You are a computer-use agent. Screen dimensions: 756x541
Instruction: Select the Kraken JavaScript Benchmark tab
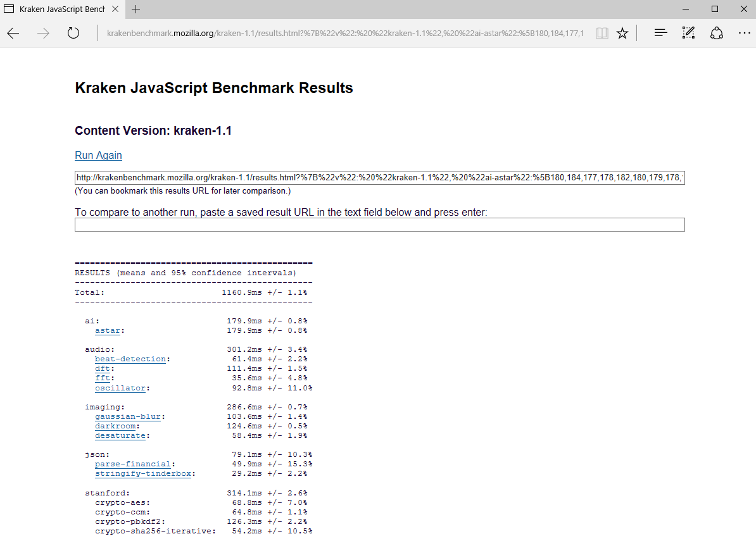61,9
